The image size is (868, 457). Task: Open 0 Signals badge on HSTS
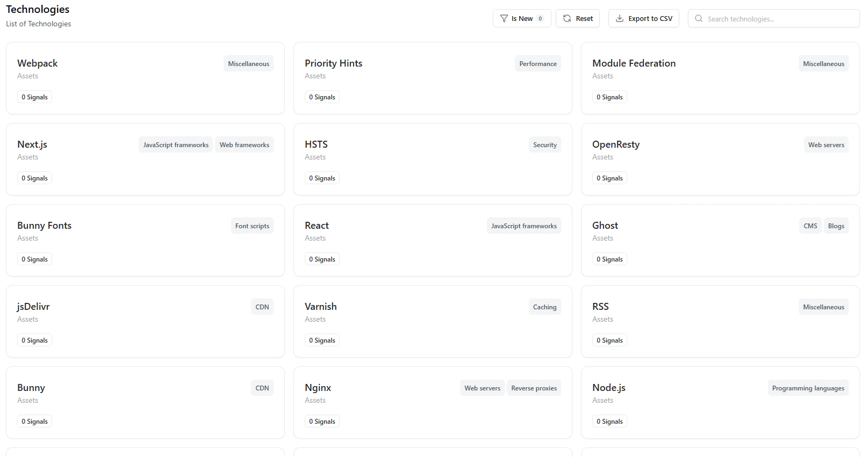click(x=322, y=178)
